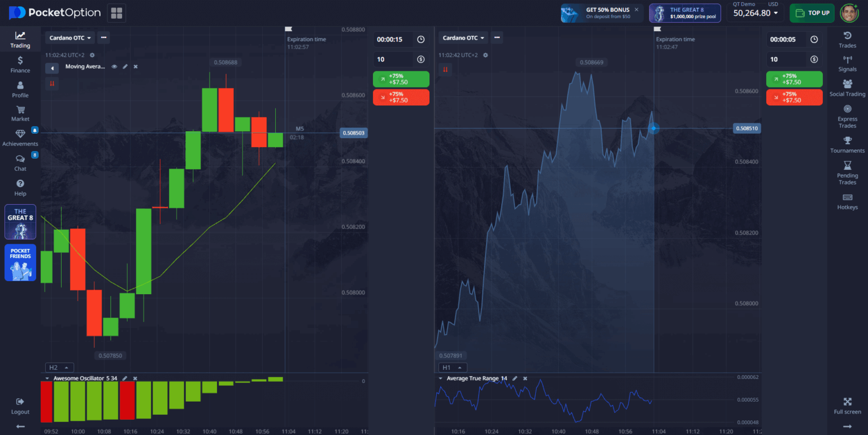Open the Chat section
The image size is (868, 435).
pos(20,163)
